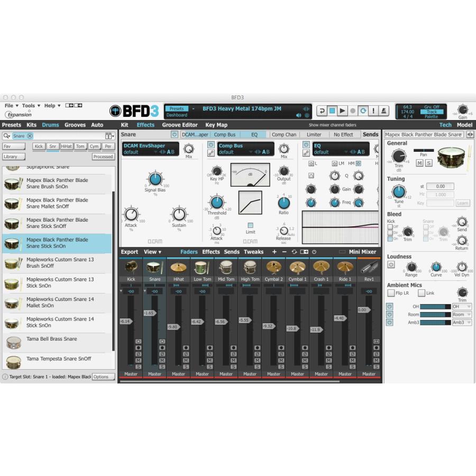
Task: Mute the Kick mixer channel
Action: 139,360
